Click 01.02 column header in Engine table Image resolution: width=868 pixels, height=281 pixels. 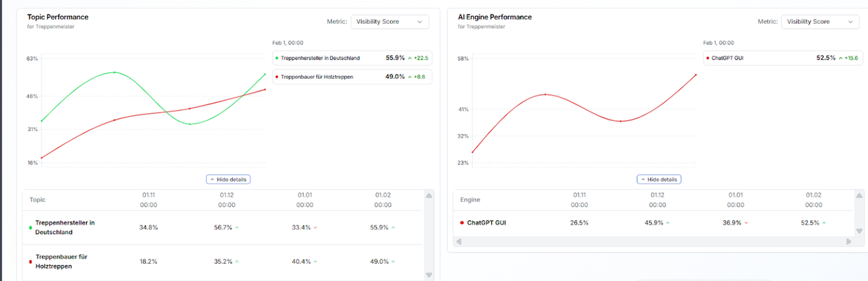click(x=812, y=199)
